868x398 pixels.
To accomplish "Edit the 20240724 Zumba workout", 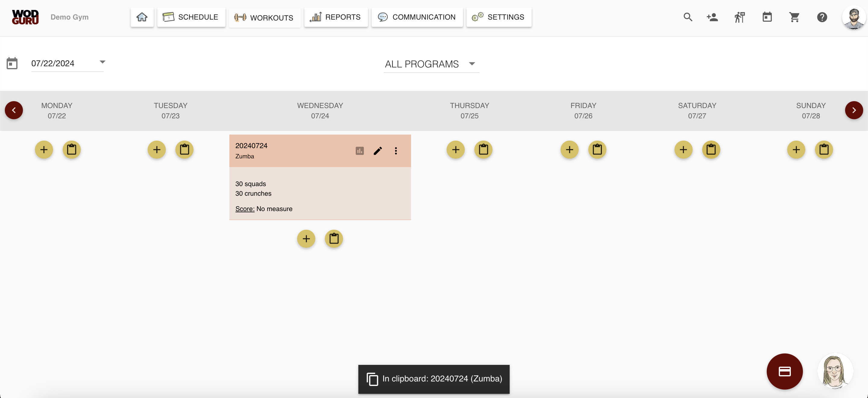I will point(378,151).
